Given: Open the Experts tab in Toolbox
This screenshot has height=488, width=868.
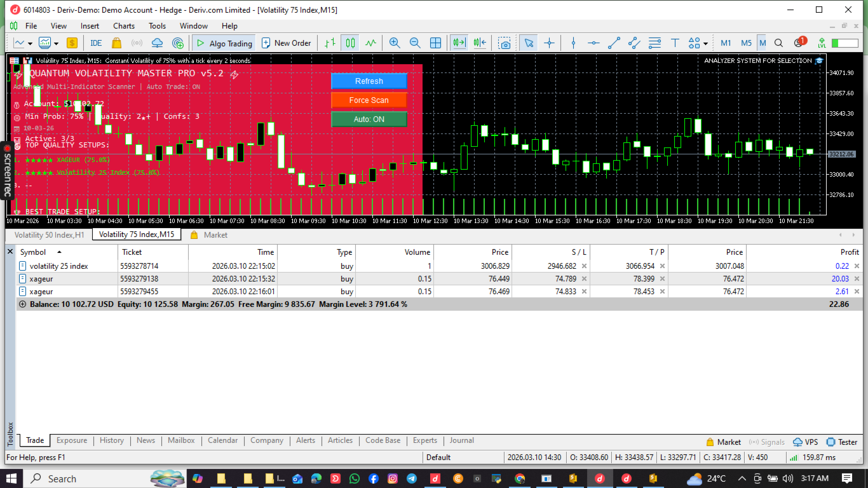Looking at the screenshot, I should (425, 440).
